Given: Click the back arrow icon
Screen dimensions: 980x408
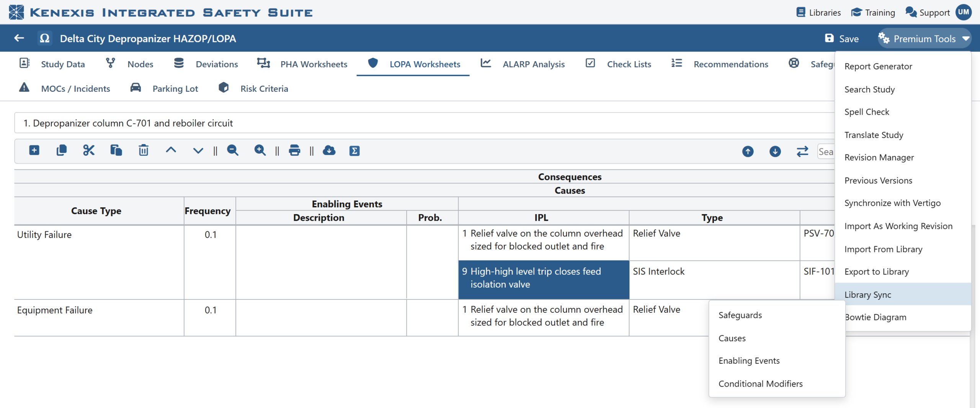Looking at the screenshot, I should [19, 38].
